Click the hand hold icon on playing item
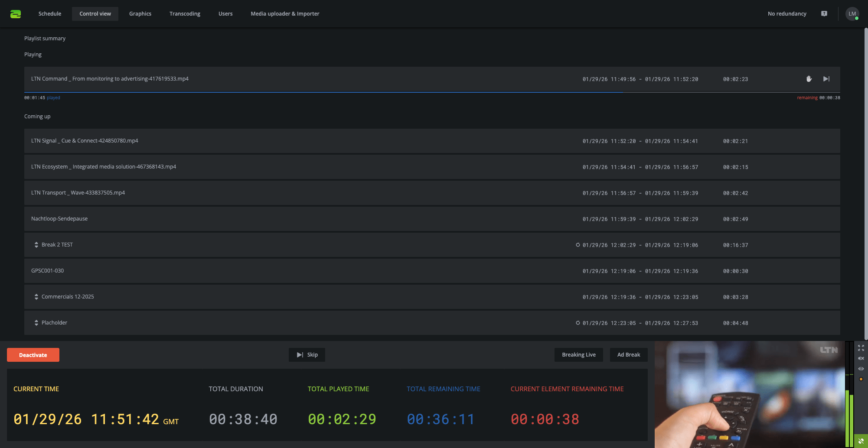 [x=809, y=79]
